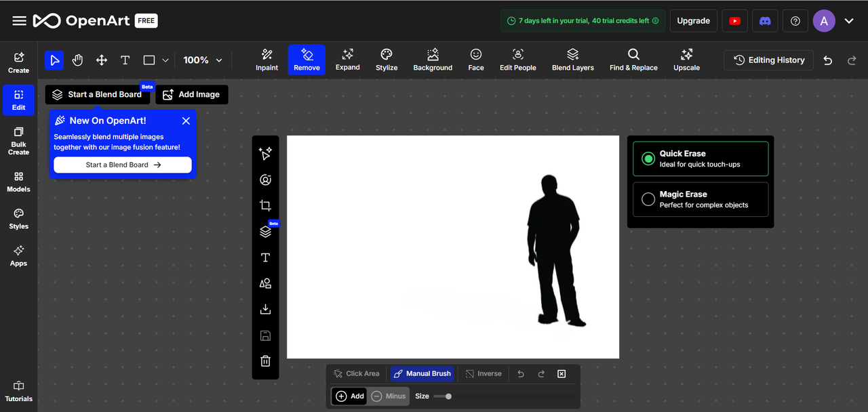Viewport: 868px width, 412px height.
Task: Click the trial credits info banner
Action: [583, 21]
